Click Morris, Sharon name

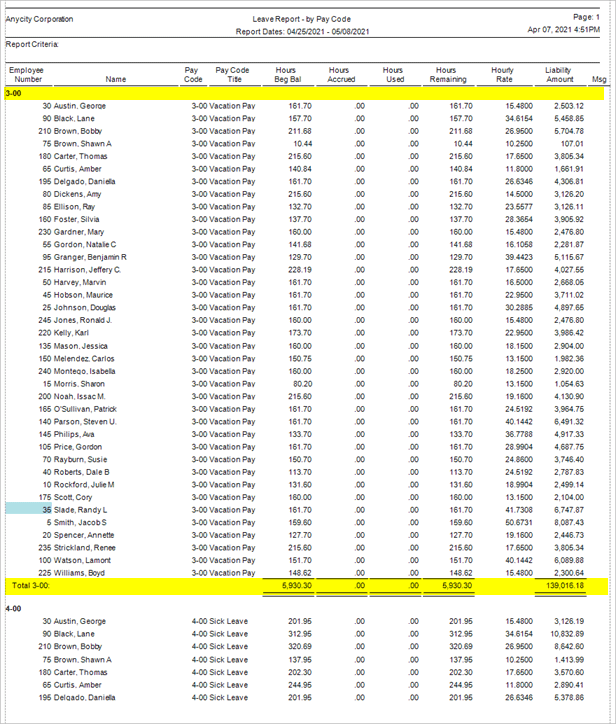coord(79,384)
